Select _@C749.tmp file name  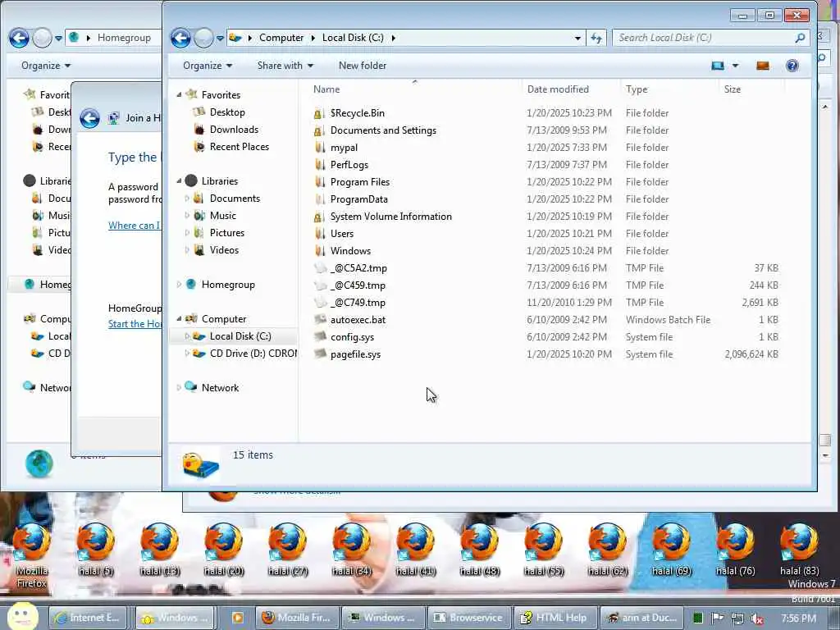point(358,302)
